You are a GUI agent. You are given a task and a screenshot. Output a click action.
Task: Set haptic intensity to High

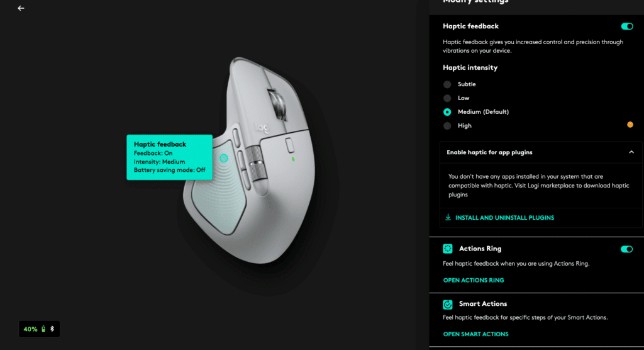click(447, 126)
